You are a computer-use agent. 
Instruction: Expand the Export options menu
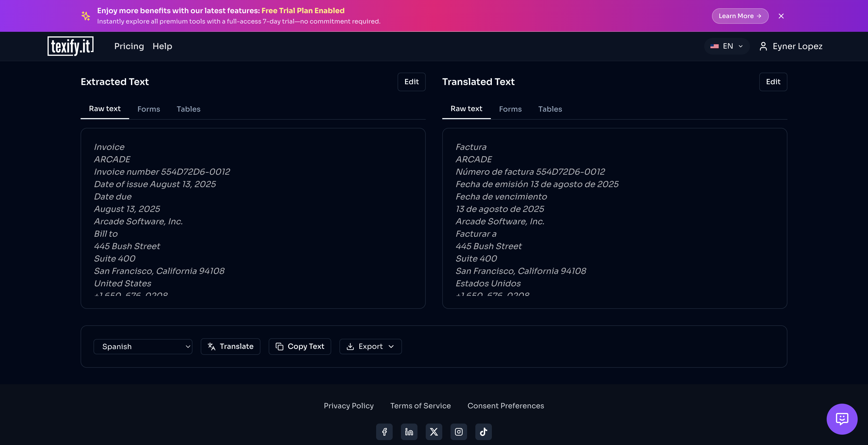click(370, 347)
